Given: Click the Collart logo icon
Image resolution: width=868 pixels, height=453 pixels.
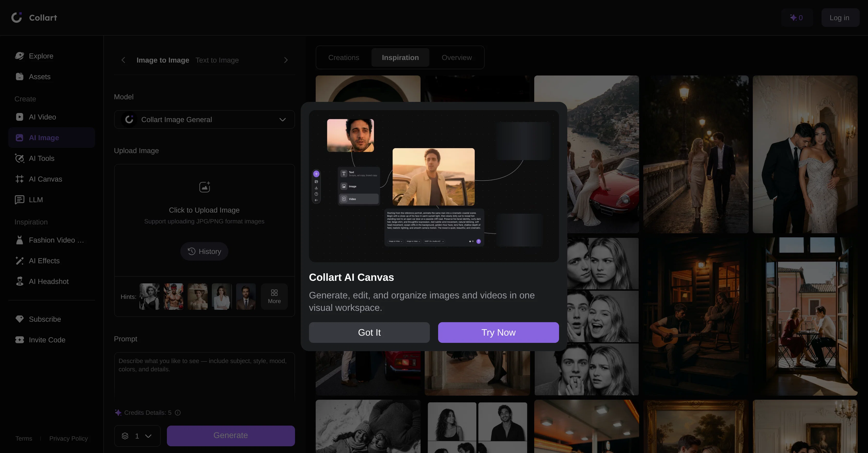Looking at the screenshot, I should click(17, 18).
